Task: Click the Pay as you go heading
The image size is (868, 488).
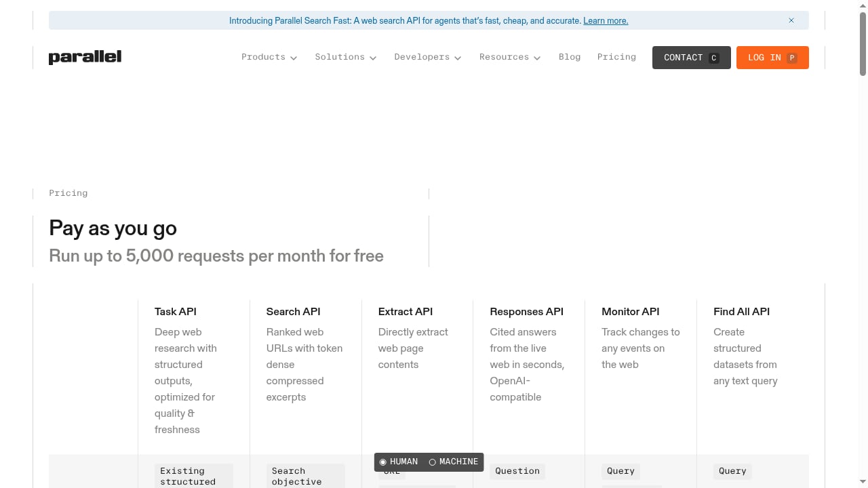Action: pos(113,228)
